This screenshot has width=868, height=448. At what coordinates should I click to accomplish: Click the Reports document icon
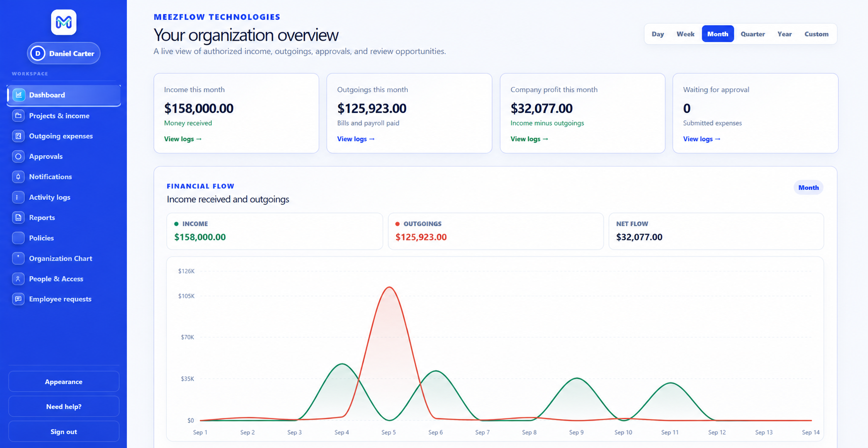tap(18, 217)
